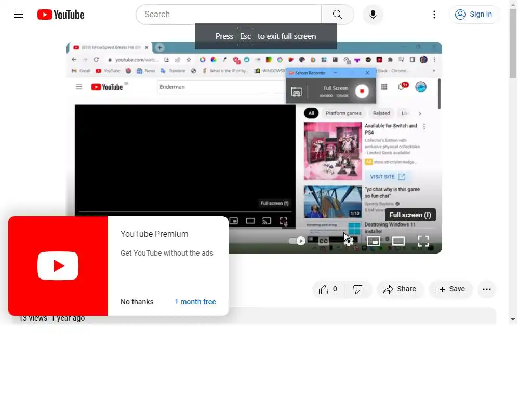
Task: Click the Sign in button
Action: coord(474,14)
